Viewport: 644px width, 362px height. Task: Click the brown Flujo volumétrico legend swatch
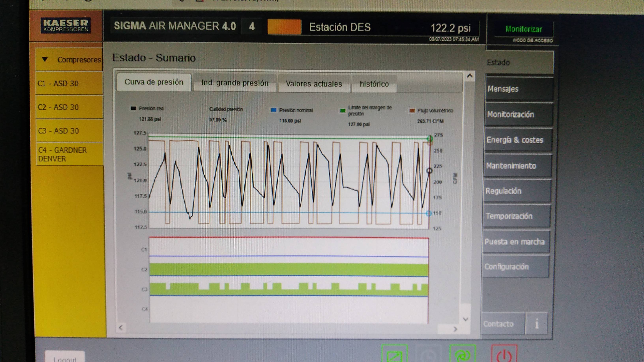[x=412, y=111]
